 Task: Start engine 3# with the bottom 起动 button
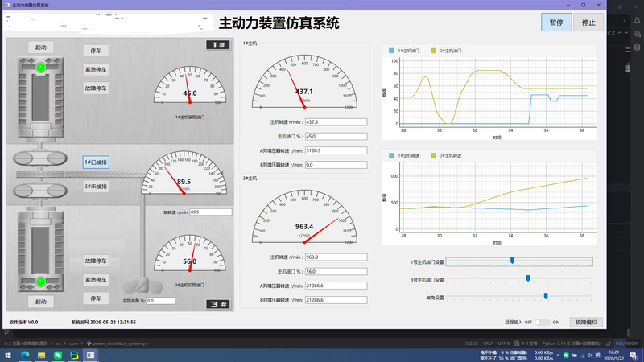[x=41, y=302]
